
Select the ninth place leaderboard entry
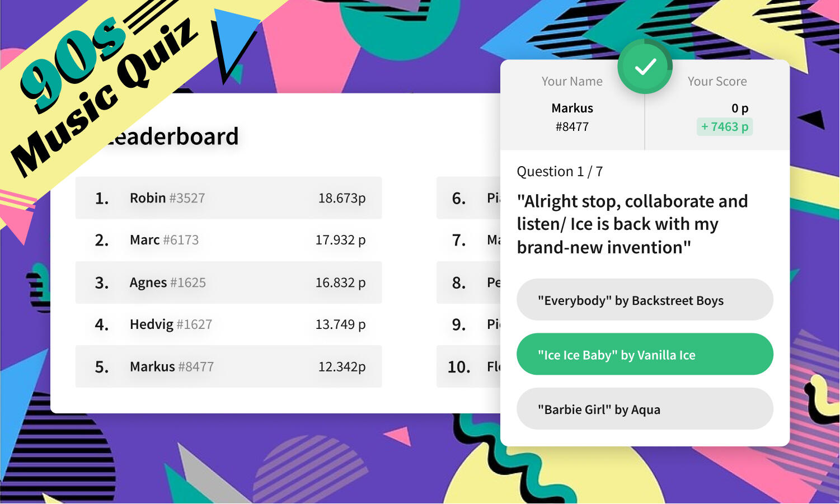[468, 324]
